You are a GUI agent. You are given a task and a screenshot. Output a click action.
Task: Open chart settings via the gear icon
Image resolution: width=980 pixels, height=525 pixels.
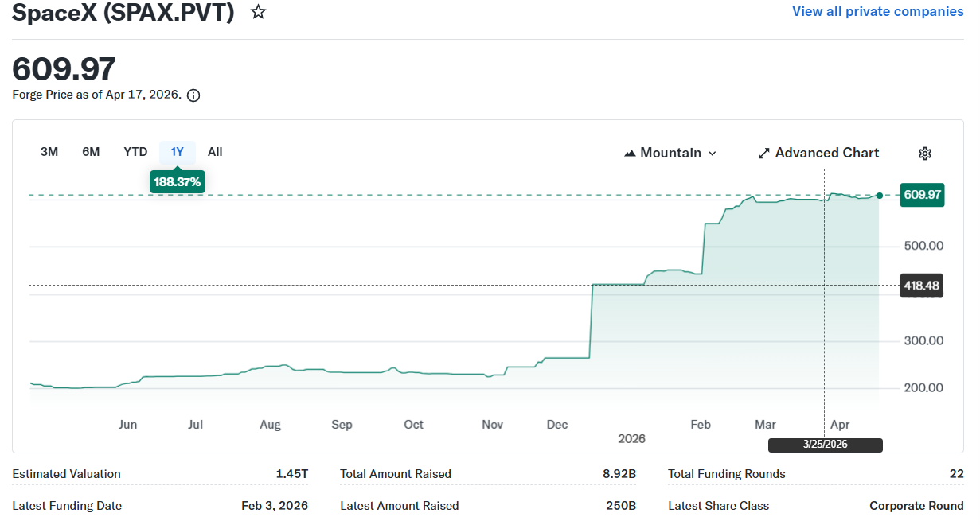coord(924,154)
